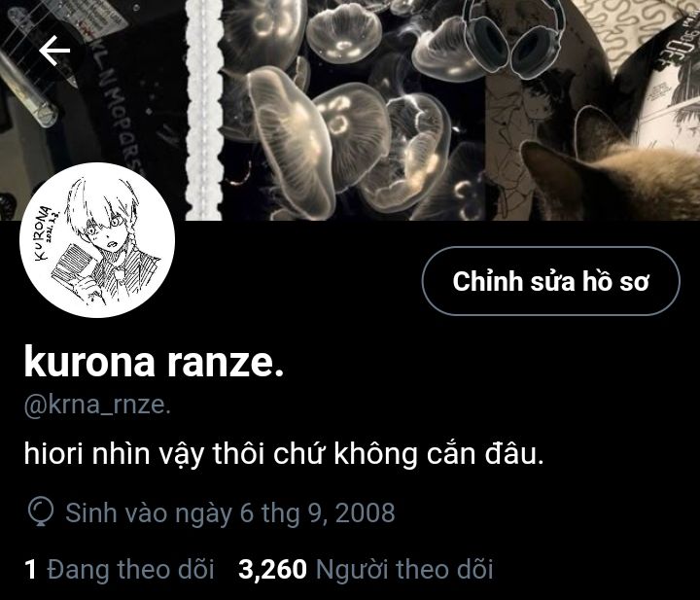Click the bio line starting with hiori

click(284, 454)
